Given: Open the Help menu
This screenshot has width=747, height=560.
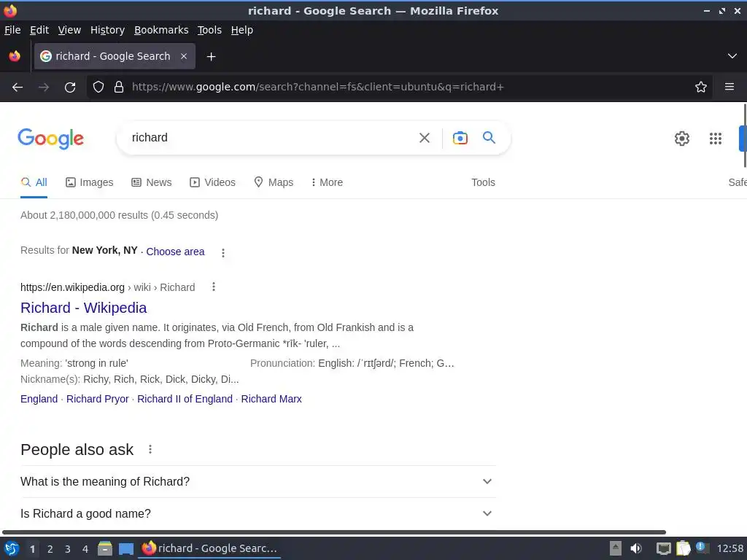Looking at the screenshot, I should pyautogui.click(x=242, y=30).
